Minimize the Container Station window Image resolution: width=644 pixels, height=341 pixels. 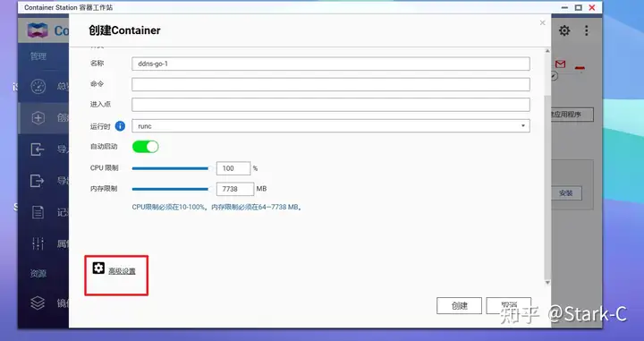click(x=564, y=7)
